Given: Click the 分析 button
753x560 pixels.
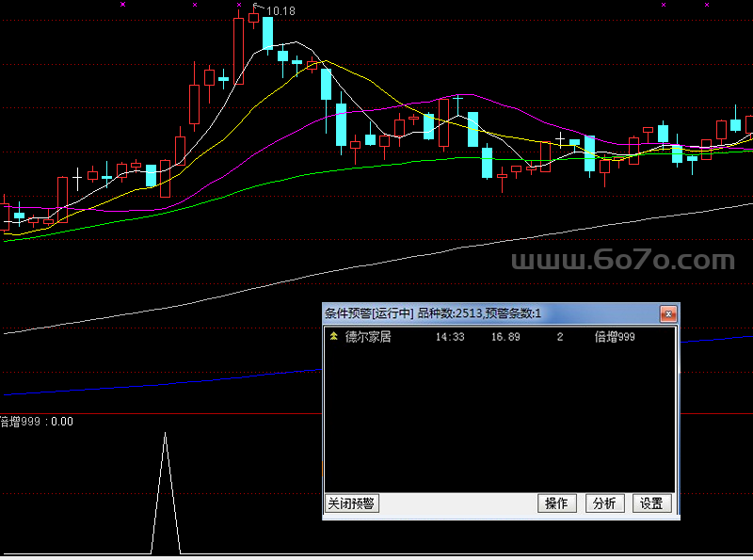Looking at the screenshot, I should coord(604,504).
